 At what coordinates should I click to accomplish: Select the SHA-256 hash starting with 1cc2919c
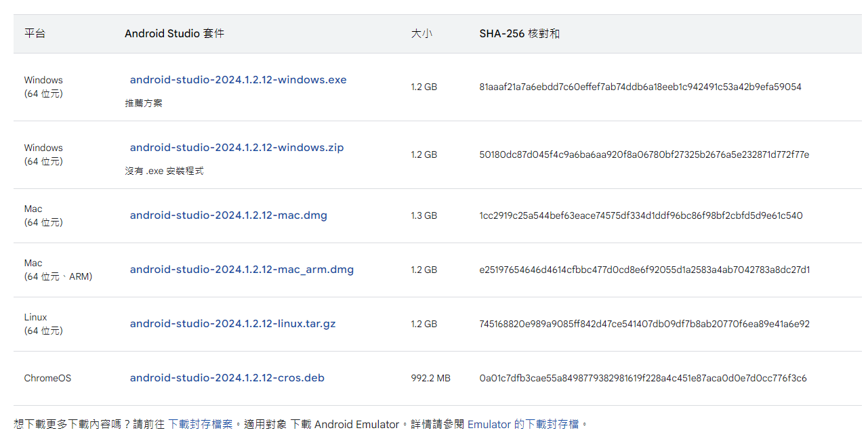(x=641, y=215)
